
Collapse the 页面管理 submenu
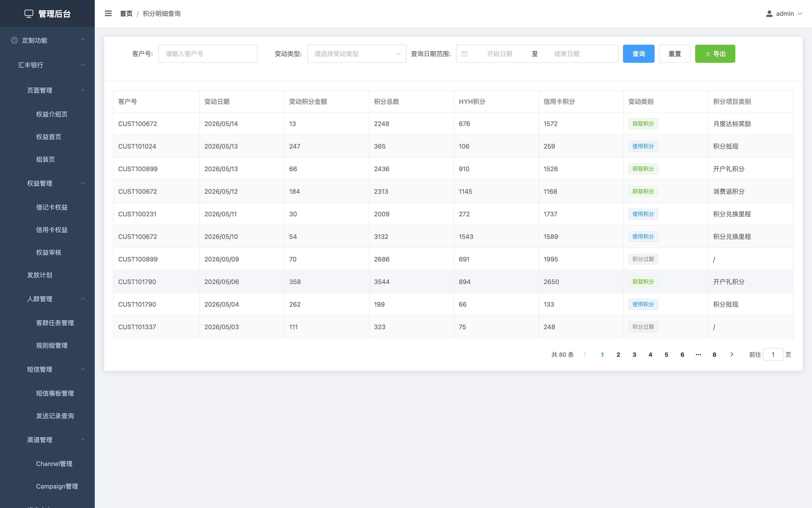(83, 90)
